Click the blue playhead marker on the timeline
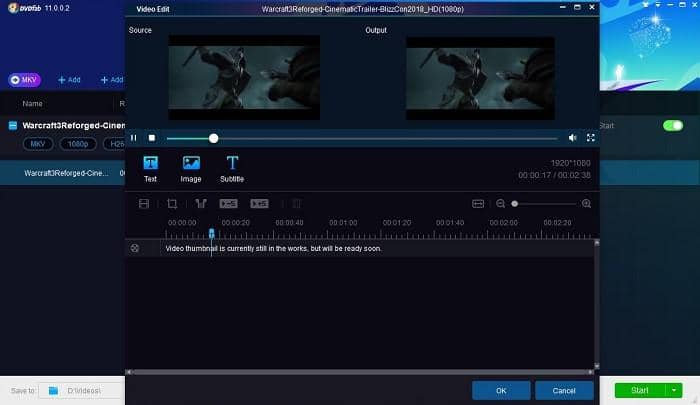The image size is (700, 405). (212, 234)
